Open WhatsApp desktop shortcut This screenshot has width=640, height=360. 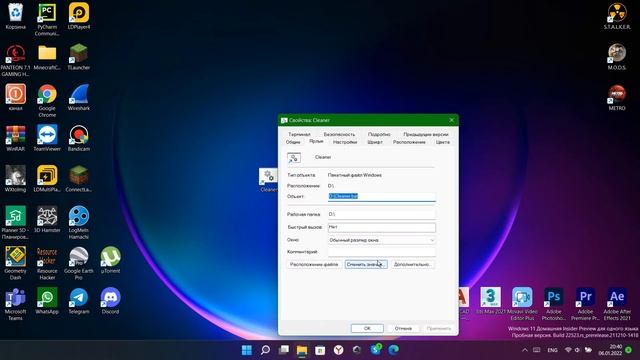[x=47, y=300]
